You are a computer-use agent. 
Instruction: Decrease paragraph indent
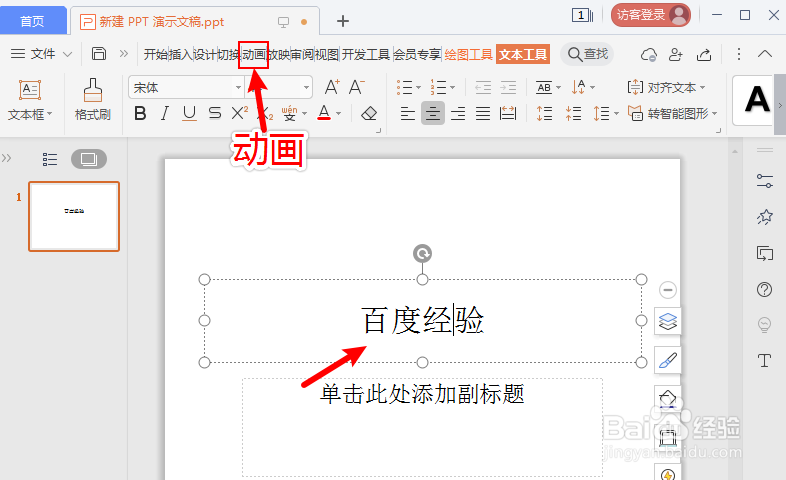[x=483, y=88]
